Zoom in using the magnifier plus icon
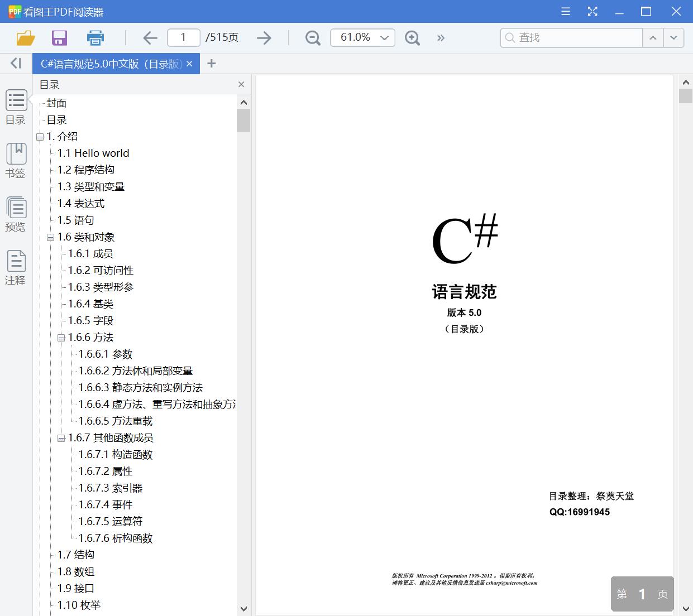Screen dimensions: 693x616 412,37
